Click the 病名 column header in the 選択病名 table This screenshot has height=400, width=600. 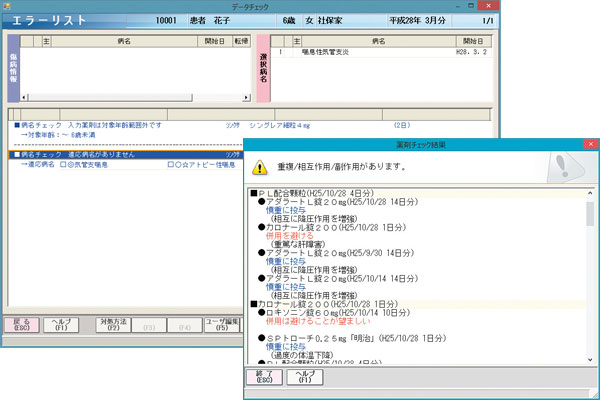pyautogui.click(x=379, y=41)
